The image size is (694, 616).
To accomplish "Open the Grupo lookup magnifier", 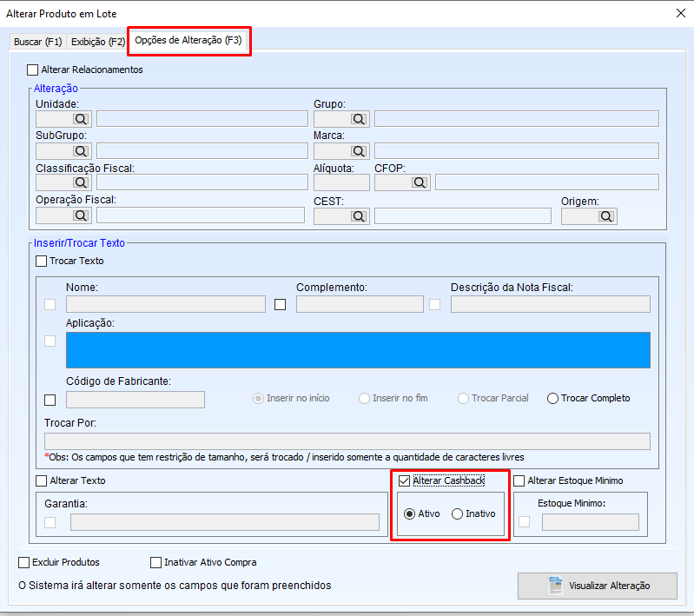I will (359, 119).
